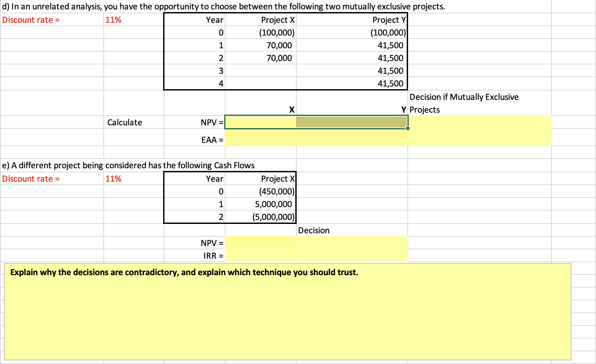This screenshot has height=364, width=596.
Task: Click the fill handle of the selected NPV range
Action: coord(408,128)
